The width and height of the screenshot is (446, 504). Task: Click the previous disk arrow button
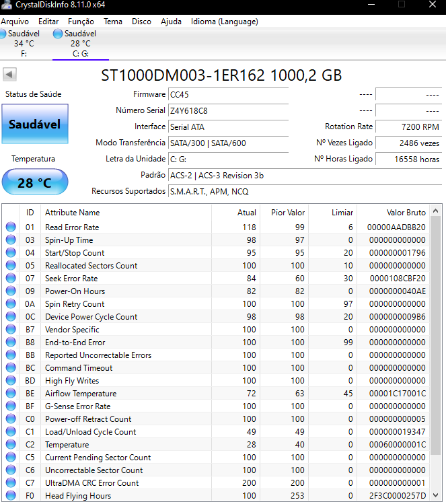(9, 75)
